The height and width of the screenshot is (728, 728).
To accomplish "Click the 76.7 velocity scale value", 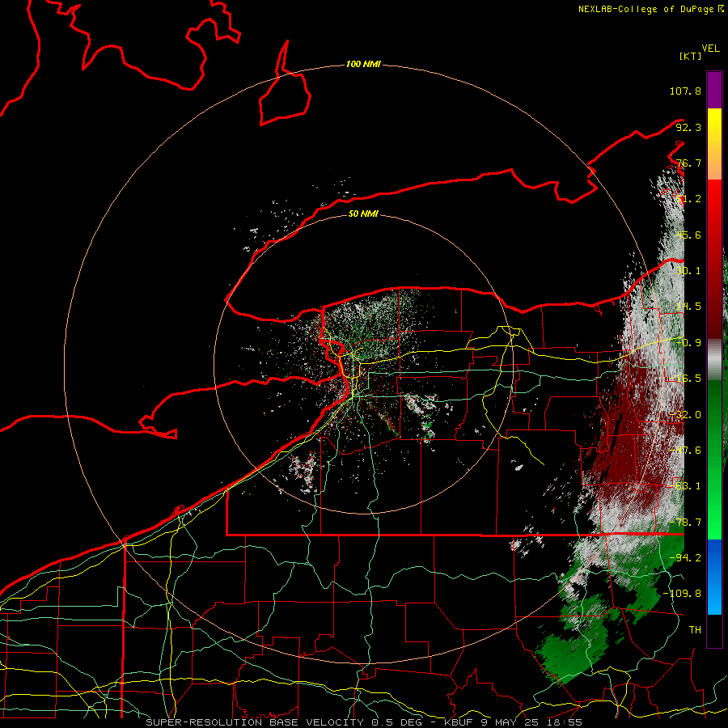I will point(688,163).
